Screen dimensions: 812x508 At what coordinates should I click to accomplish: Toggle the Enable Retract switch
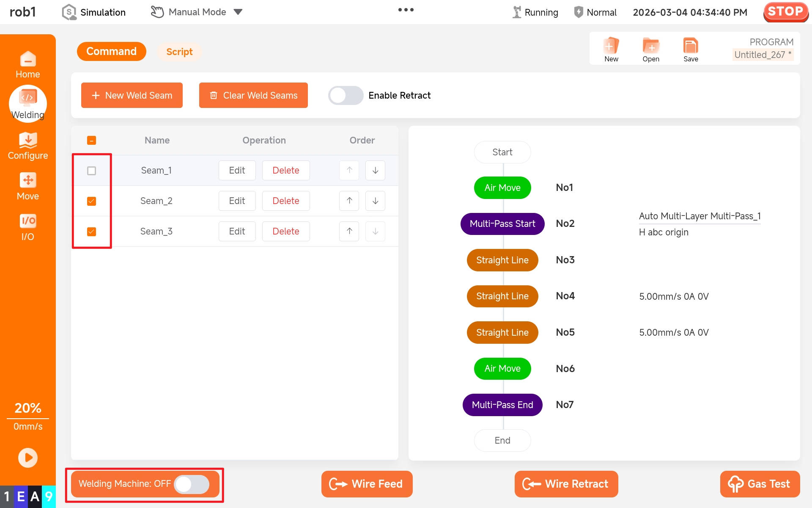point(346,95)
